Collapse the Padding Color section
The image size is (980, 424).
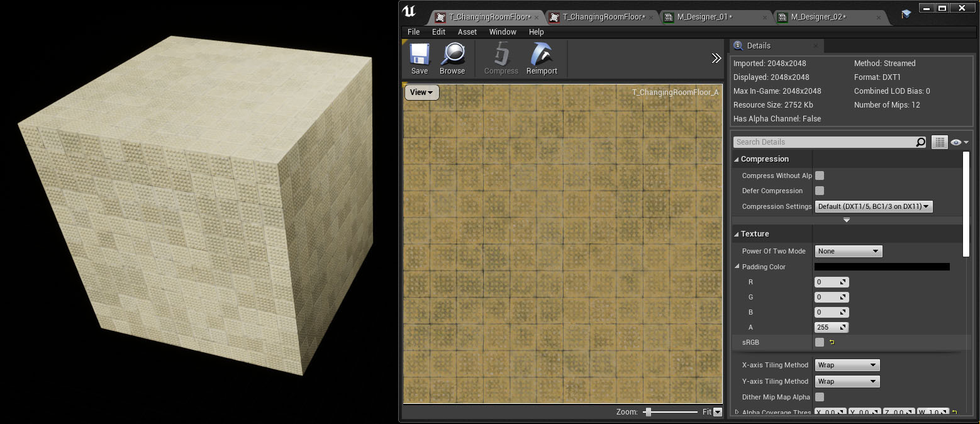tap(737, 267)
